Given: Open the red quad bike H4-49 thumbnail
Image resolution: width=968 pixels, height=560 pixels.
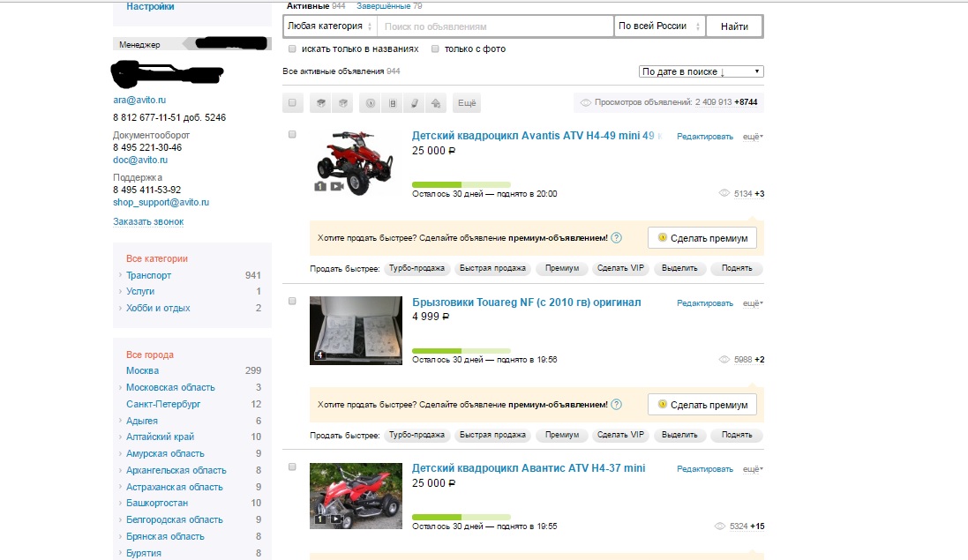Looking at the screenshot, I should 355,162.
